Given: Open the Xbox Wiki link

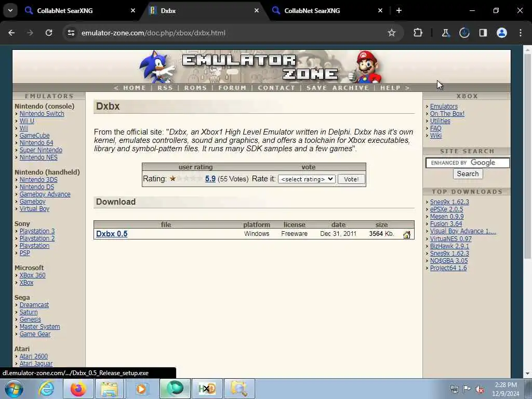Looking at the screenshot, I should tap(436, 136).
